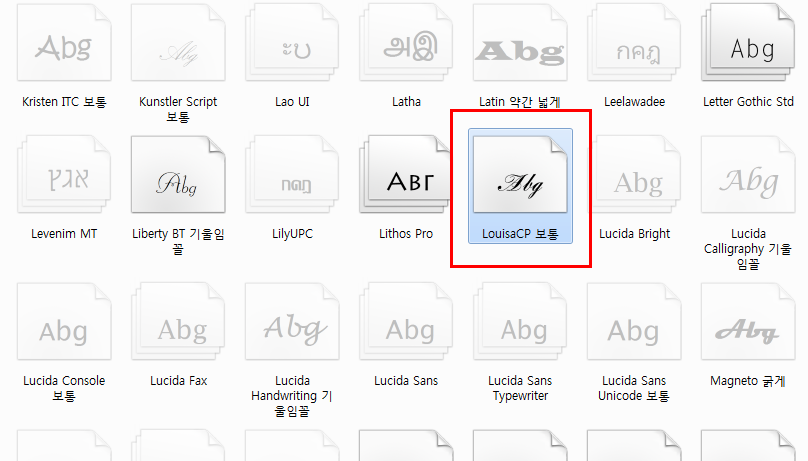
Task: Select the Lao UI font preview icon
Action: [x=292, y=42]
